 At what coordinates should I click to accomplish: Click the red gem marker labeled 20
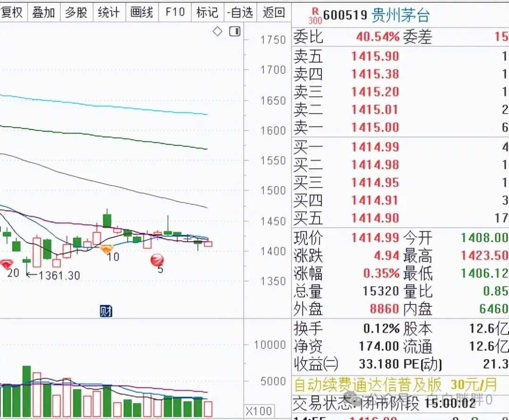tap(7, 264)
